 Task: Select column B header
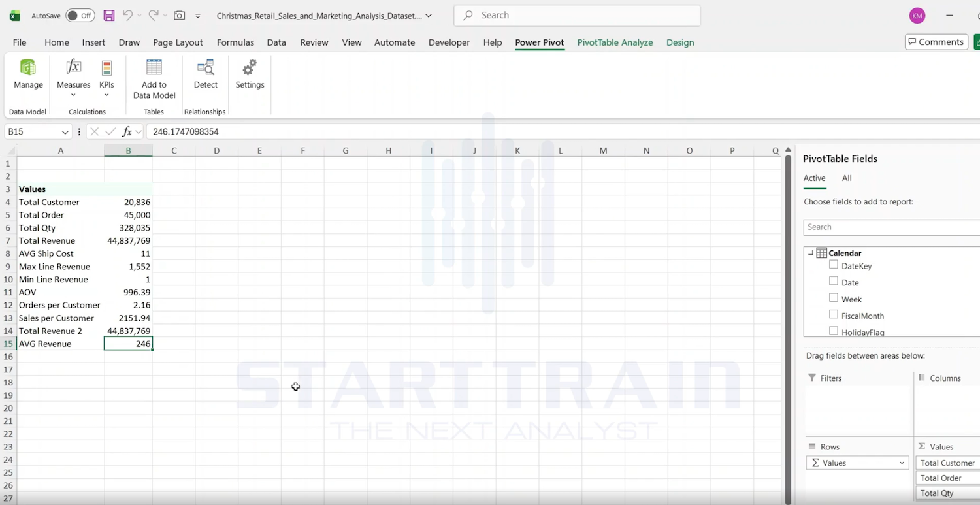pyautogui.click(x=128, y=151)
